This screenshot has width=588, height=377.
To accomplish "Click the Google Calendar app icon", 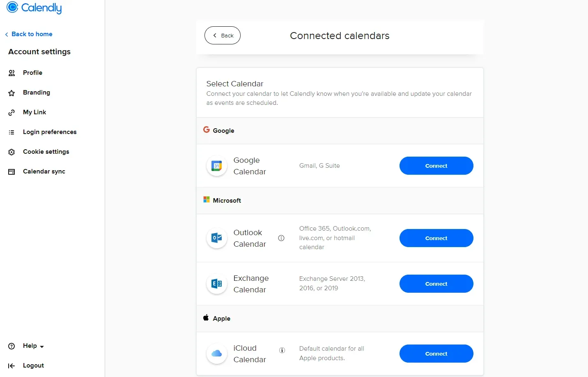I will [216, 166].
